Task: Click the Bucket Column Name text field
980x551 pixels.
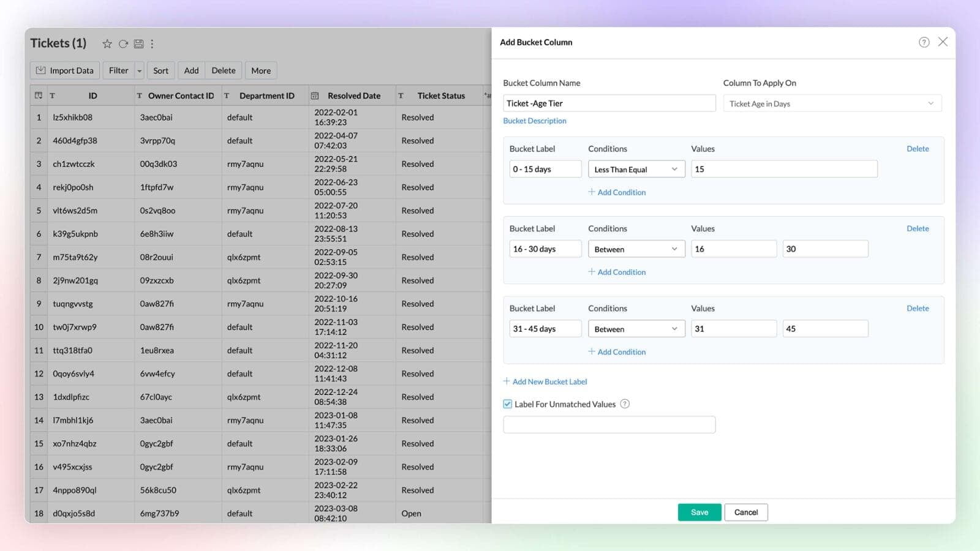Action: (x=609, y=103)
